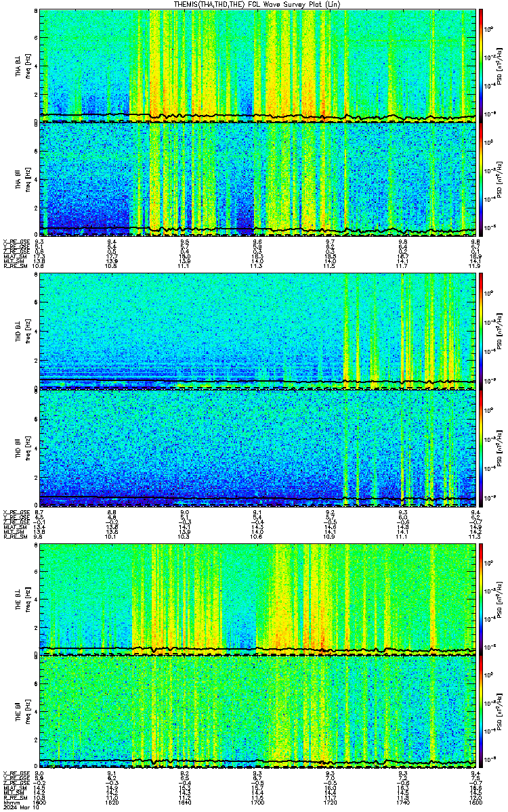
Task: Click the THD B-parallel spectrogram panel
Action: pyautogui.click(x=257, y=447)
